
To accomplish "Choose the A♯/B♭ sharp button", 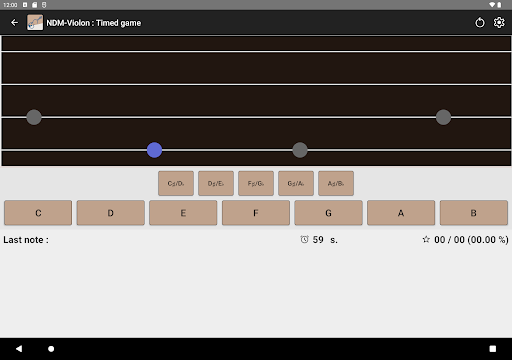I will 336,183.
